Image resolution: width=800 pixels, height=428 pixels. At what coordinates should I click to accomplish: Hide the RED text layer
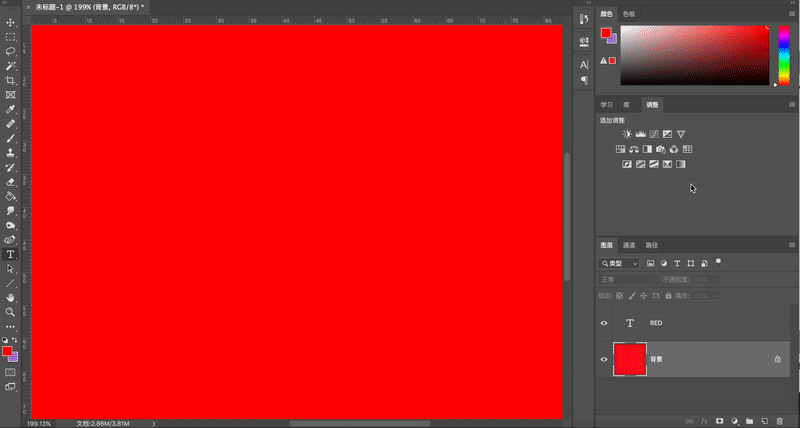(x=604, y=323)
